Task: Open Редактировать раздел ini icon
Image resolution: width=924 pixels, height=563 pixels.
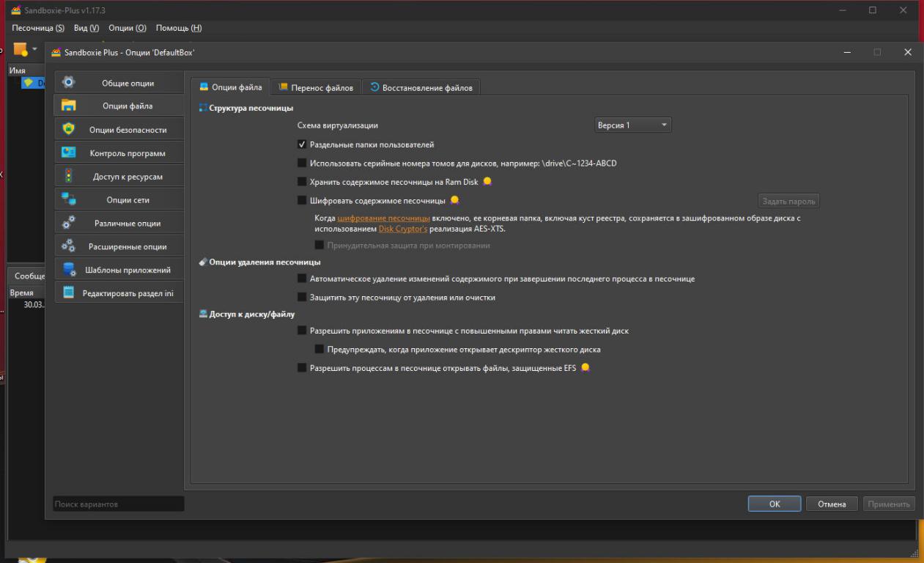Action: click(x=69, y=293)
